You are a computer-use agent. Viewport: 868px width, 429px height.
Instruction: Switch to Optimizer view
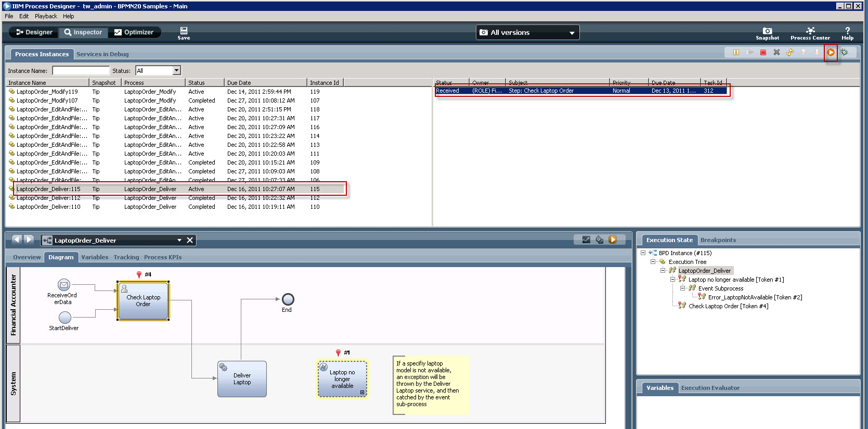point(134,32)
